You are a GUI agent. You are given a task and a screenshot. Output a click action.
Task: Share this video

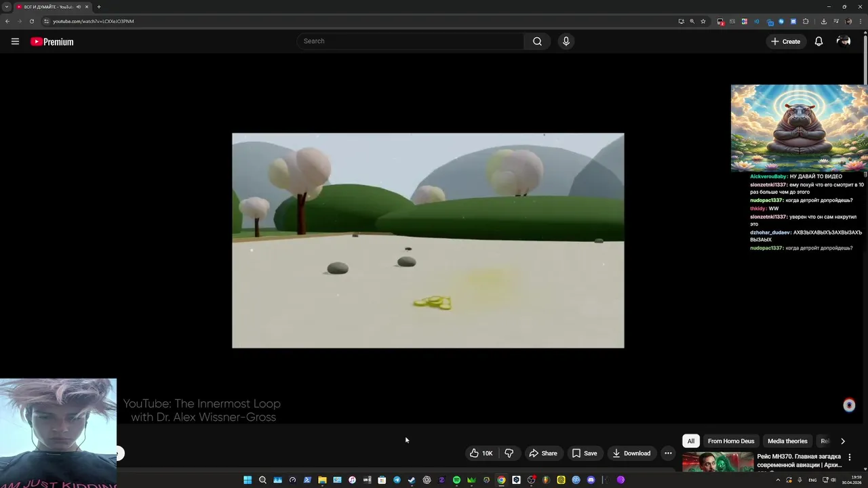point(543,453)
